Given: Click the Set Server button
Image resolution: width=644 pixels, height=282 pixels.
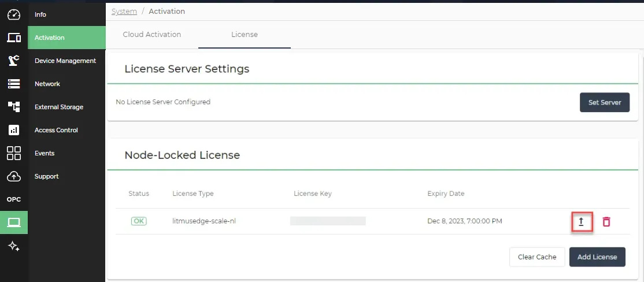Looking at the screenshot, I should point(605,102).
